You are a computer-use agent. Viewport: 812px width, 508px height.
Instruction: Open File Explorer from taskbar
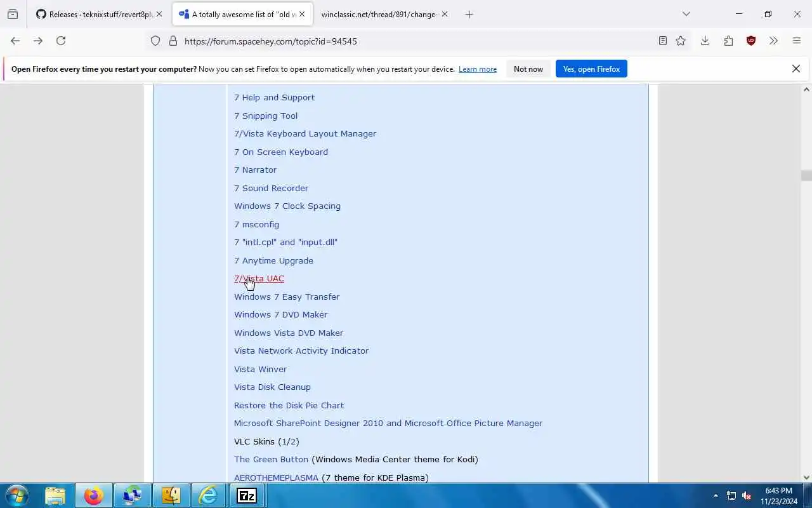click(x=55, y=495)
